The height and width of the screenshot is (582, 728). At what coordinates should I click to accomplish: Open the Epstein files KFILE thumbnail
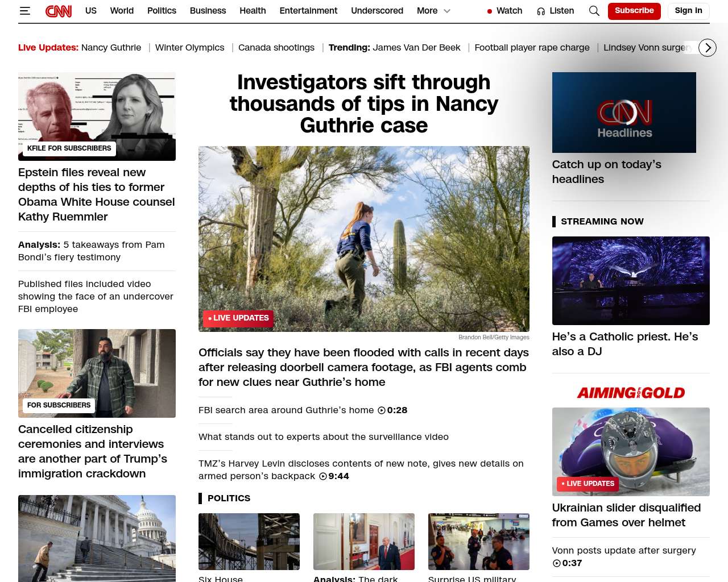[97, 117]
